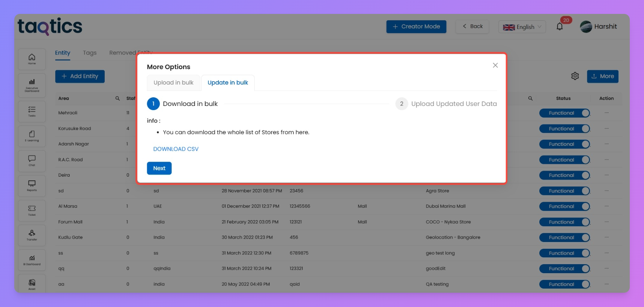Screen dimensions: 644x307
Task: Open table settings gear icon
Action: (x=575, y=76)
